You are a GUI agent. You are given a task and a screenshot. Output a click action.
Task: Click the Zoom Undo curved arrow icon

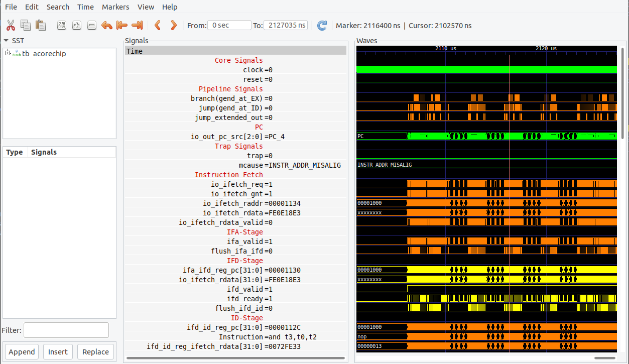[107, 25]
